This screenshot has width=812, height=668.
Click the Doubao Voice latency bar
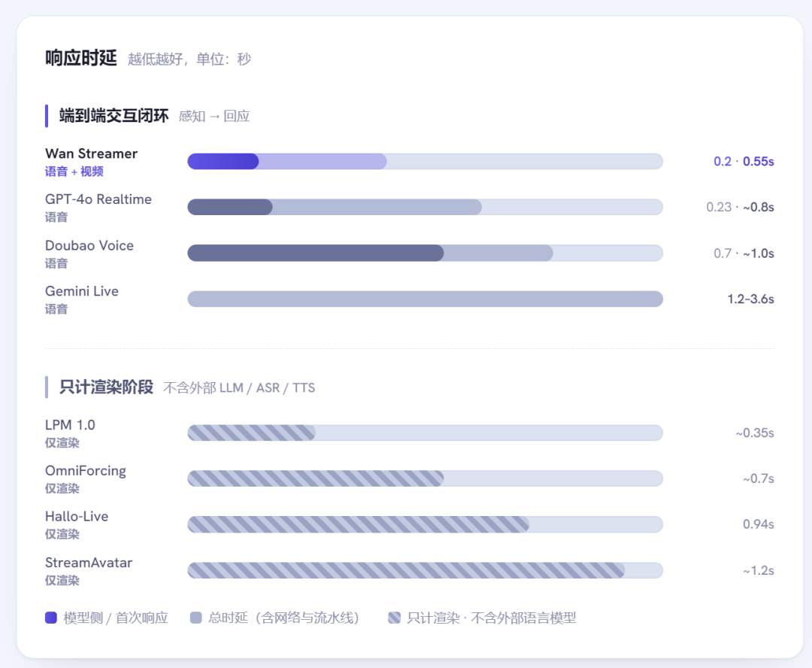(425, 253)
